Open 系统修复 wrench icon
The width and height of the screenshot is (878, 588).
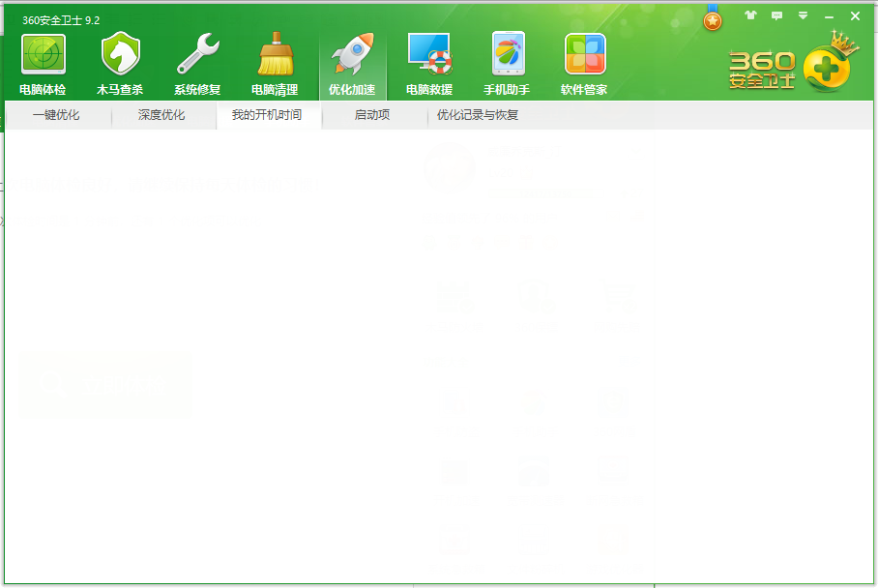(197, 54)
